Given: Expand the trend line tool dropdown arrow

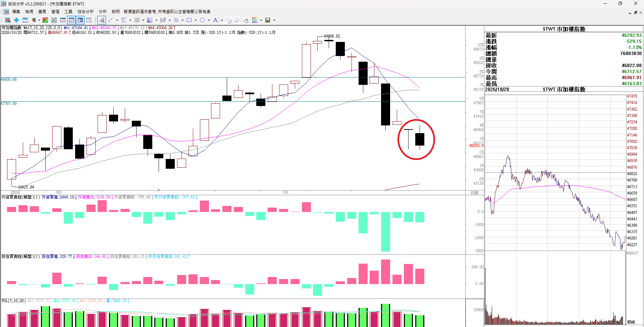Looking at the screenshot, I should pyautogui.click(x=117, y=20).
